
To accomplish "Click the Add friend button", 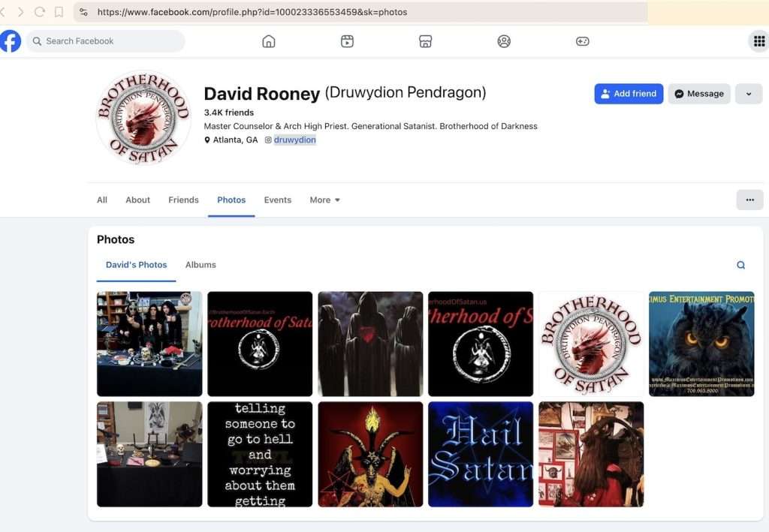I will coord(629,94).
